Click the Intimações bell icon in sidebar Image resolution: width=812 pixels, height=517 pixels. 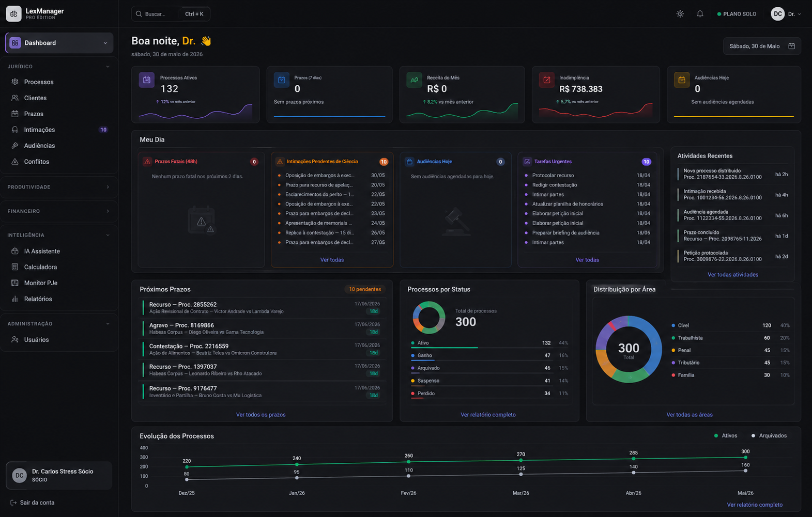tap(15, 130)
